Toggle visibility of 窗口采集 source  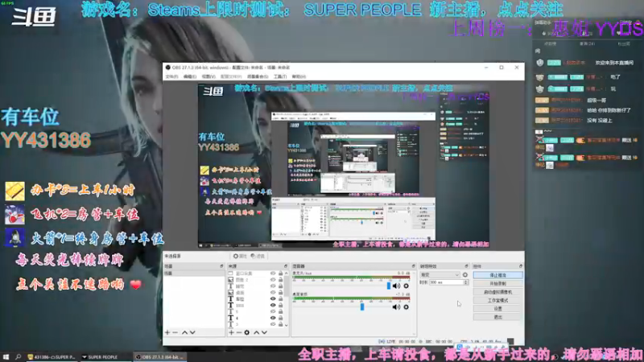(x=273, y=274)
